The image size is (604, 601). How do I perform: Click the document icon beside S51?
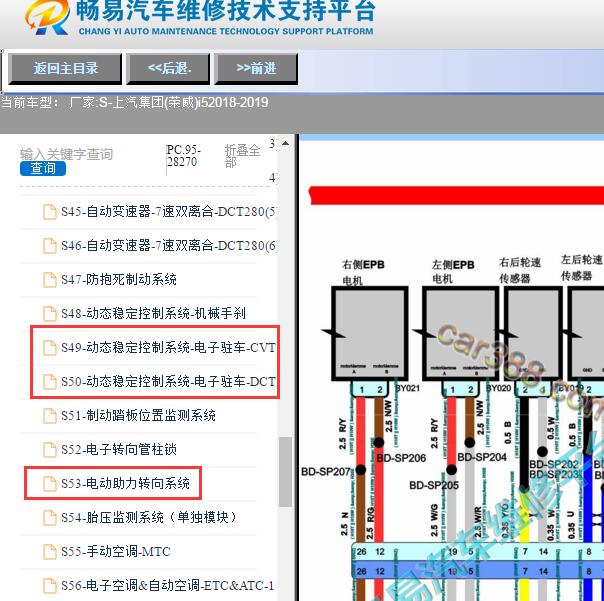pyautogui.click(x=50, y=416)
